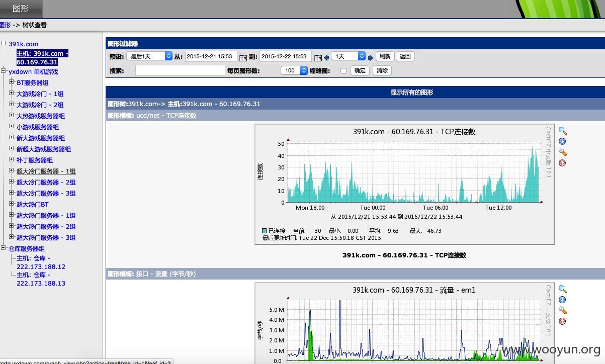Open the 仓库服务器组 link
This screenshot has width=605, height=364.
(27, 248)
